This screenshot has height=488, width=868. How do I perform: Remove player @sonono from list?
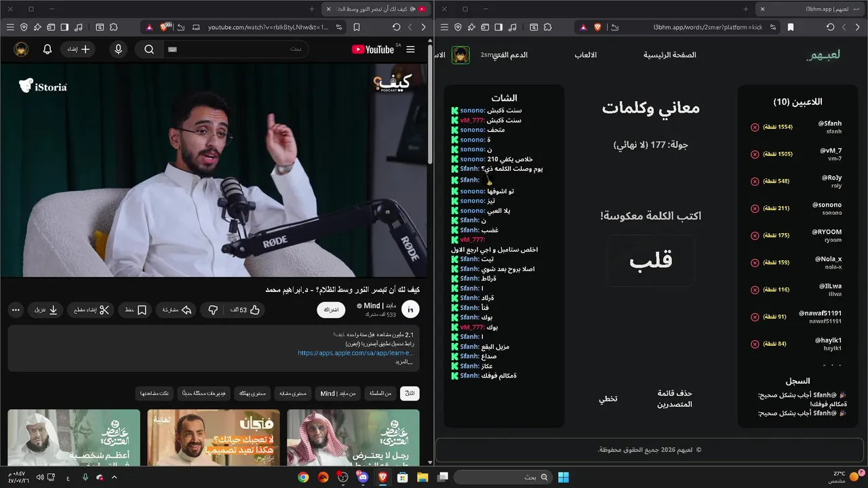pos(755,208)
